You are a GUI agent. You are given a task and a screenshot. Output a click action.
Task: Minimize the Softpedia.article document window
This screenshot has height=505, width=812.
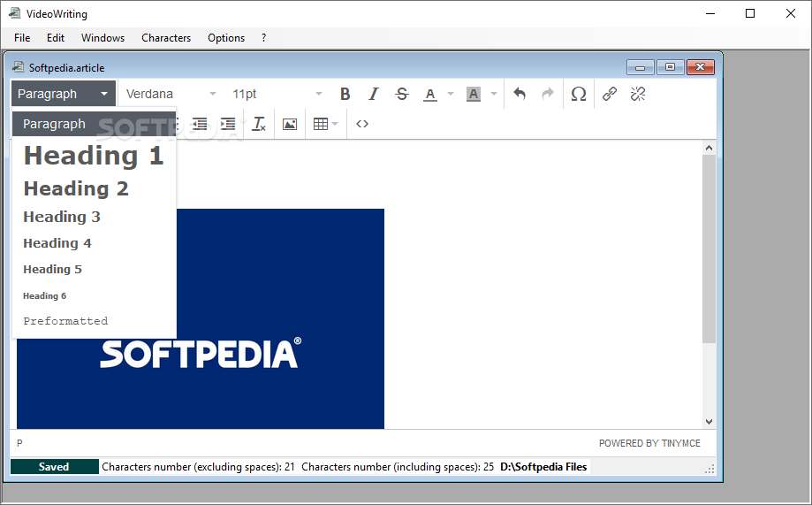coord(640,67)
